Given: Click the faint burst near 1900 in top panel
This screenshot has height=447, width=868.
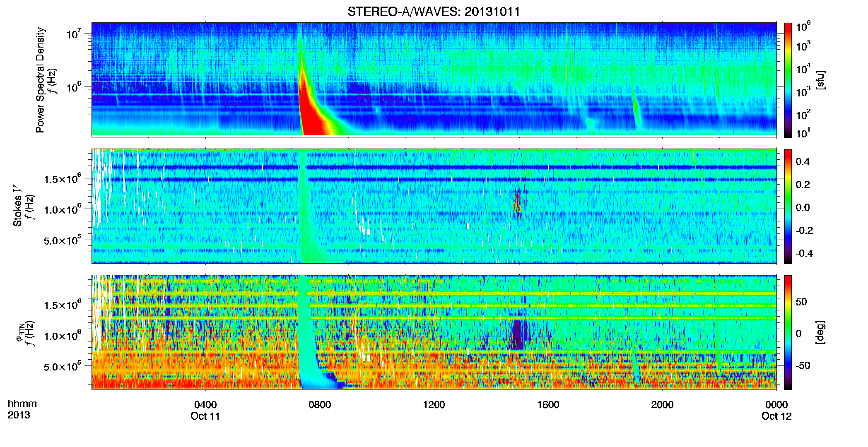Looking at the screenshot, I should [x=636, y=110].
